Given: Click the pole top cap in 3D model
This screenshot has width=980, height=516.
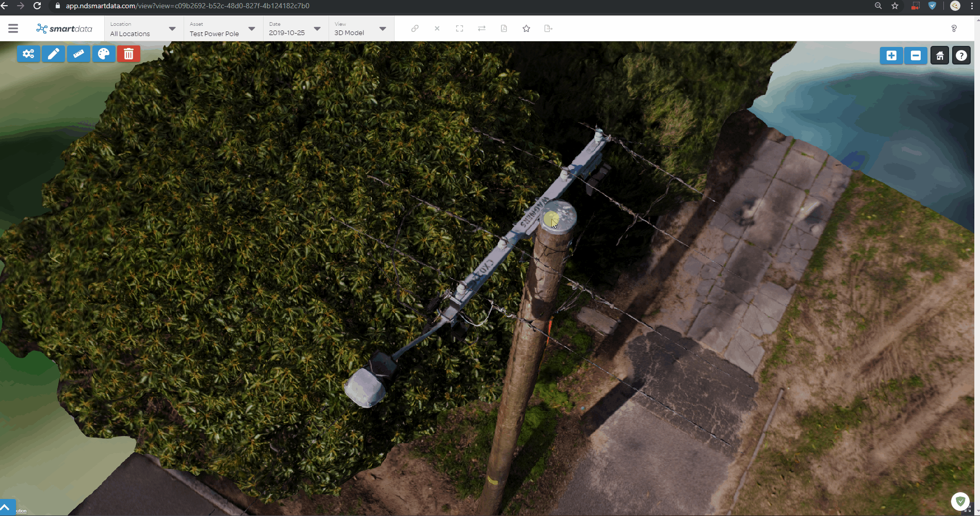Looking at the screenshot, I should click(x=558, y=217).
